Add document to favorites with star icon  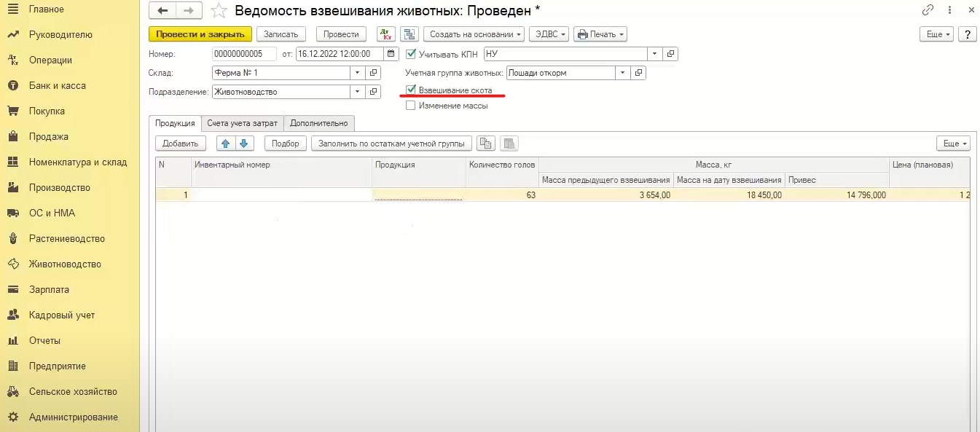[219, 10]
